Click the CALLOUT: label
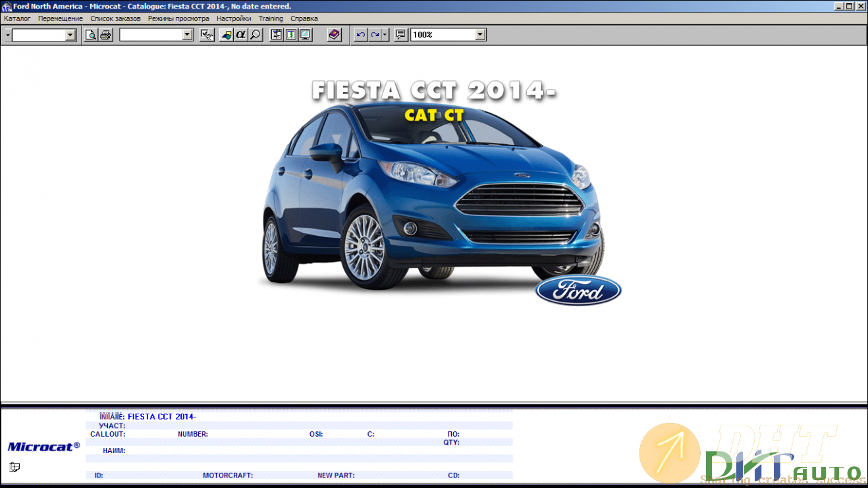 107,434
